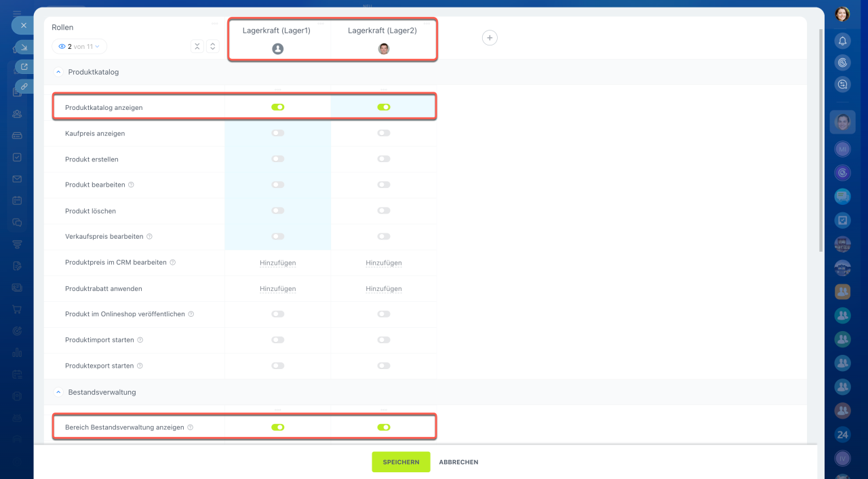
Task: Disable Produktkatalog anzeigen for Lager1
Action: 277,107
